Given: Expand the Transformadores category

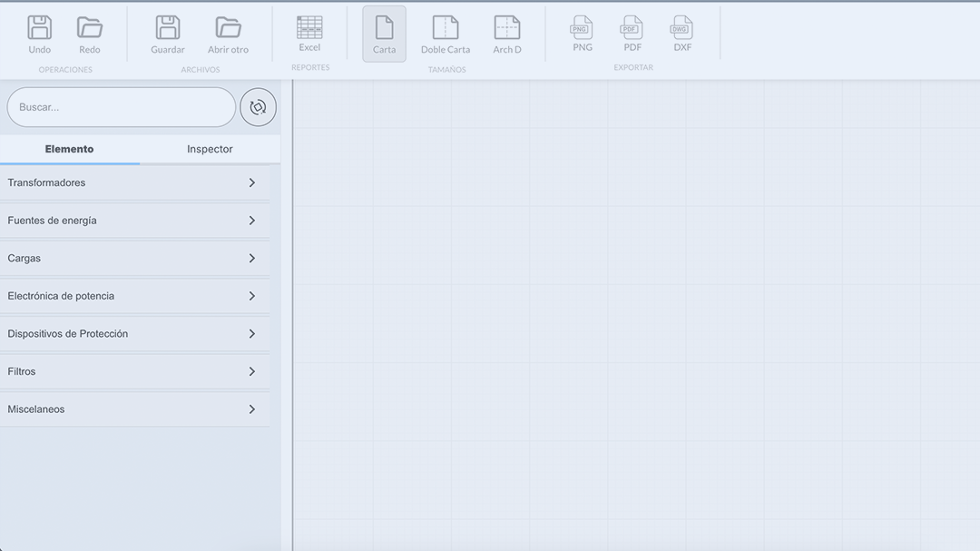Looking at the screenshot, I should tap(134, 182).
